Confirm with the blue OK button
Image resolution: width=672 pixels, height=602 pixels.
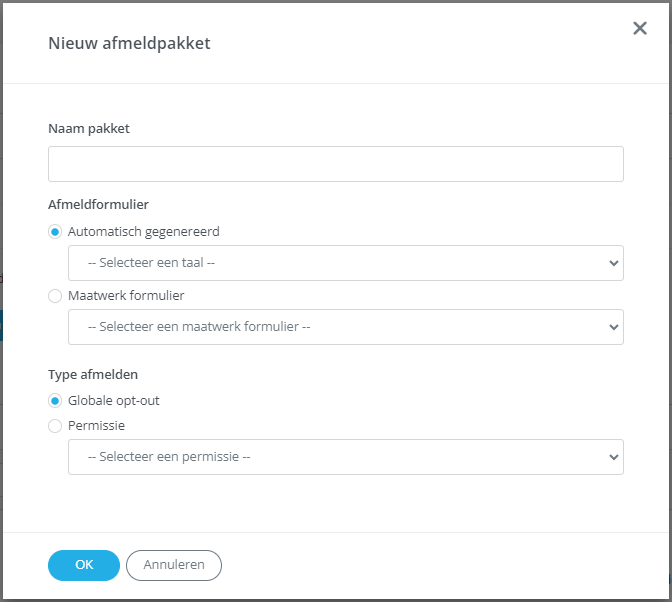[x=84, y=565]
